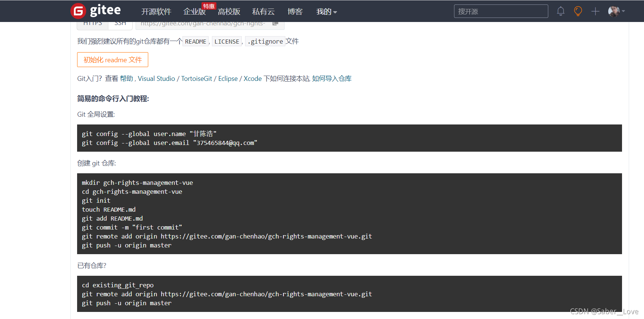Open the Eclipse link
The width and height of the screenshot is (644, 319).
point(228,79)
